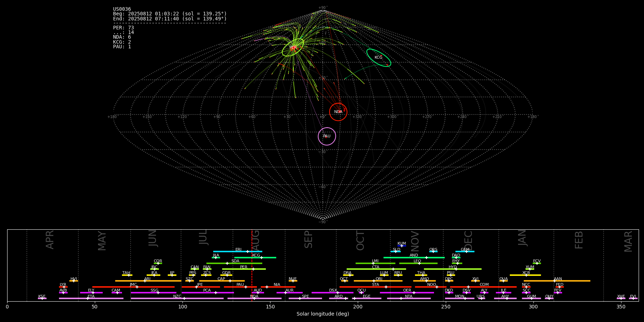The width and height of the screenshot is (644, 322).
Task: Click the 'NDA: 6' count in the legend
Action: point(122,37)
